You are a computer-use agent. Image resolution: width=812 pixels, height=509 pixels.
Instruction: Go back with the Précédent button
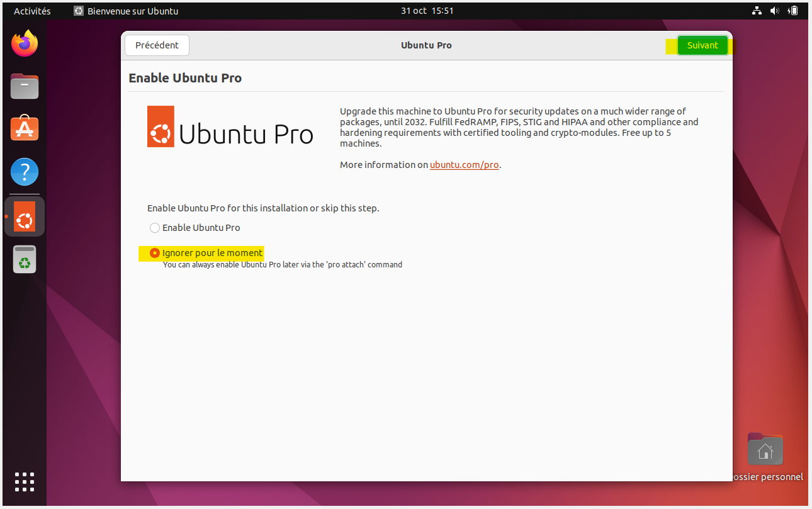tap(157, 45)
